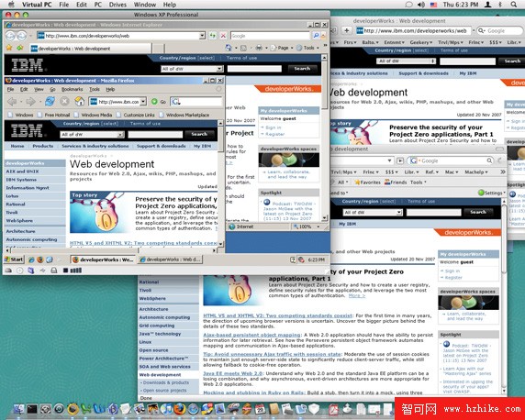
Task: Select developerWorks tab in Internet Explorer
Action: (x=92, y=49)
